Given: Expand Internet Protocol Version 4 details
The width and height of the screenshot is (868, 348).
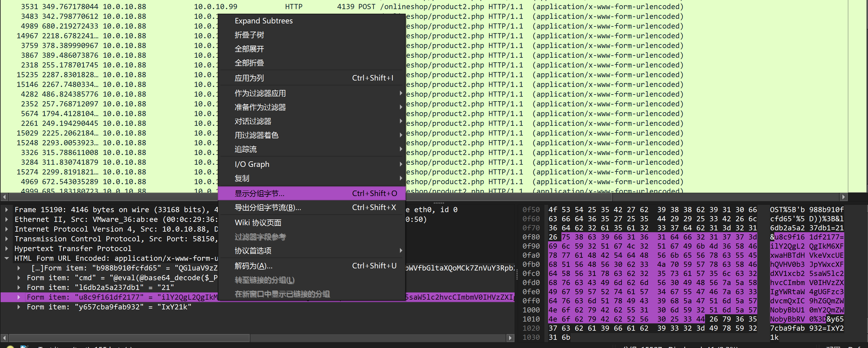Looking at the screenshot, I should [x=6, y=229].
